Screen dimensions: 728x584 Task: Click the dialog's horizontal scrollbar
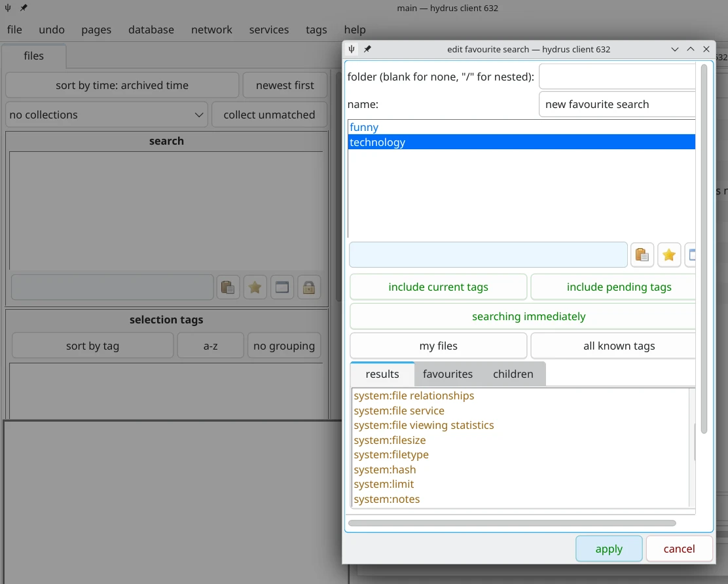point(511,523)
